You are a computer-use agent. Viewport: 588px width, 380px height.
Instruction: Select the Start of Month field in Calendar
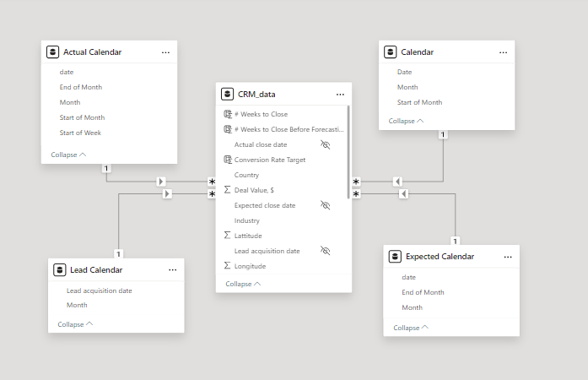coord(419,102)
